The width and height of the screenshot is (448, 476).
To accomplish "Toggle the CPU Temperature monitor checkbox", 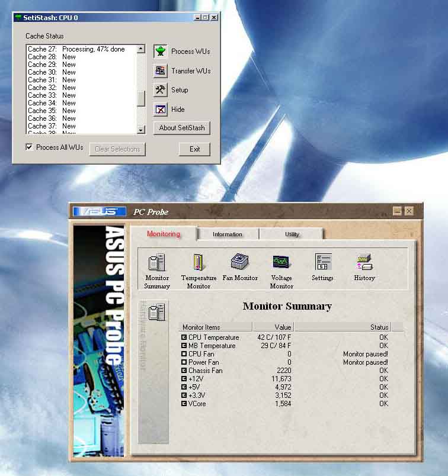I will (184, 337).
